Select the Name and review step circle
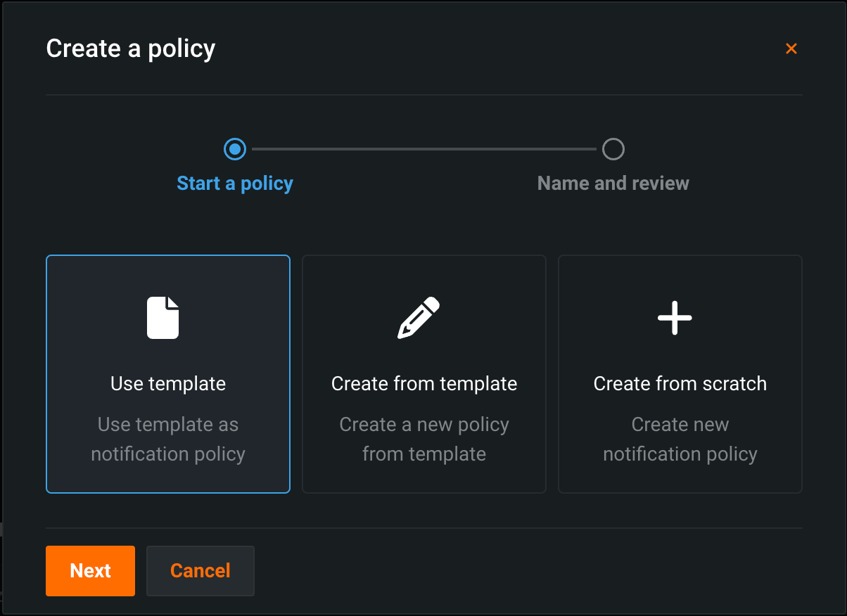The height and width of the screenshot is (616, 847). click(x=613, y=149)
